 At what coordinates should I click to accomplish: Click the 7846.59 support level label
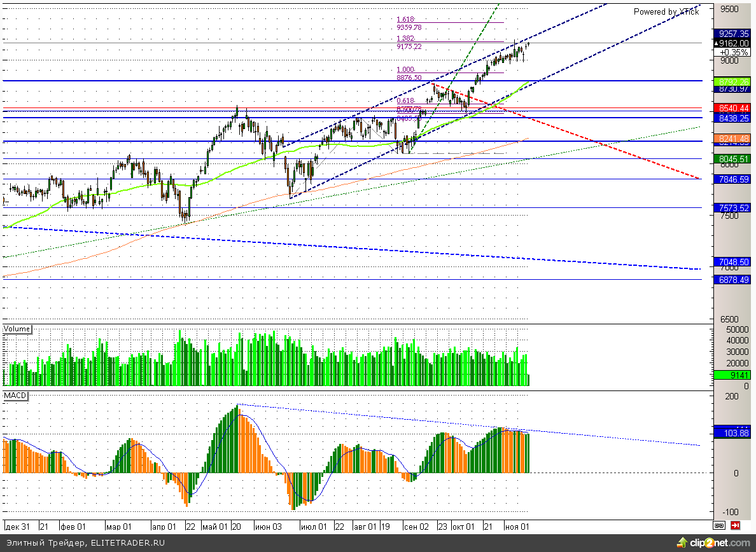coord(731,179)
